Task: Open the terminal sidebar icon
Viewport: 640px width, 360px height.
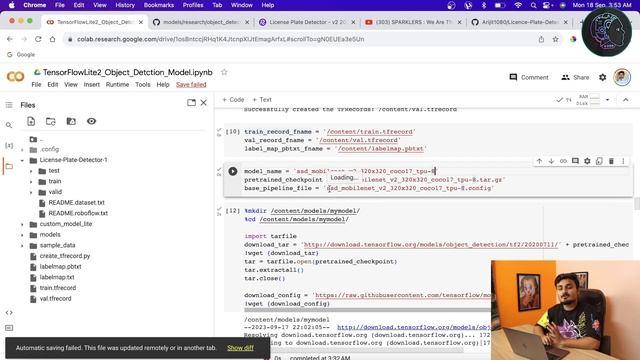Action: 9,328
